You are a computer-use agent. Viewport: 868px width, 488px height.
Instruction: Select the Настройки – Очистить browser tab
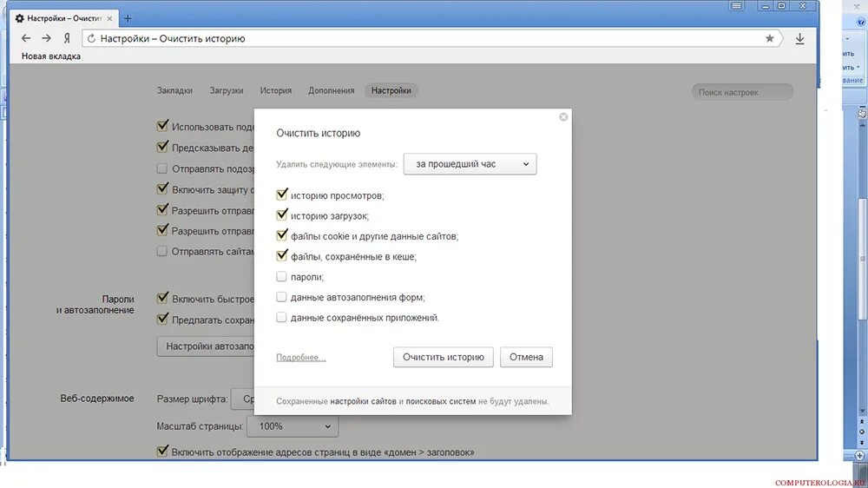pyautogui.click(x=63, y=18)
